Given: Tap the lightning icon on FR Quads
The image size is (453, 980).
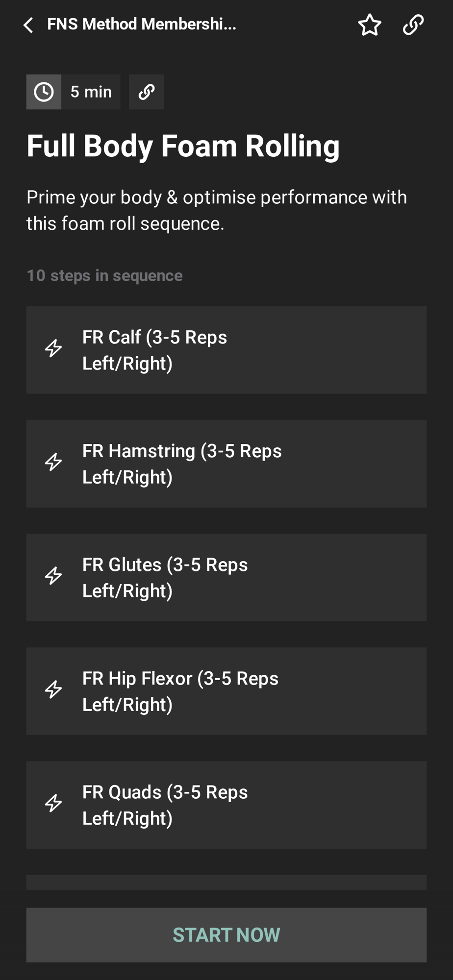Looking at the screenshot, I should pyautogui.click(x=53, y=803).
